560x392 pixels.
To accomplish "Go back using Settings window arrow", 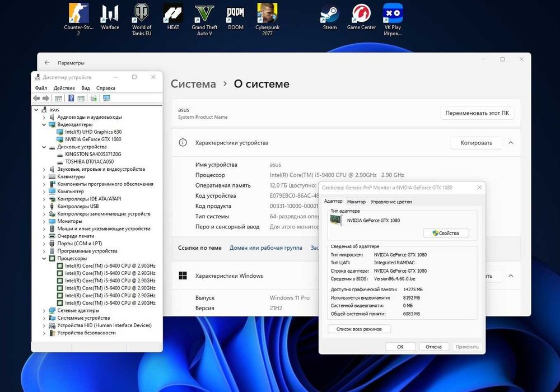I will point(47,63).
